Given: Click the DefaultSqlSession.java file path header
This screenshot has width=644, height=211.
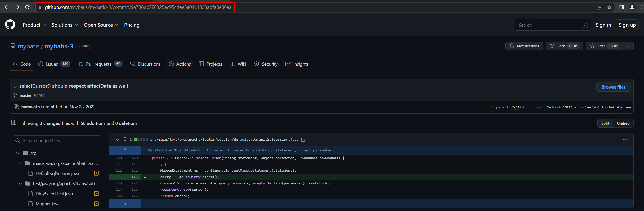Looking at the screenshot, I should (224, 139).
